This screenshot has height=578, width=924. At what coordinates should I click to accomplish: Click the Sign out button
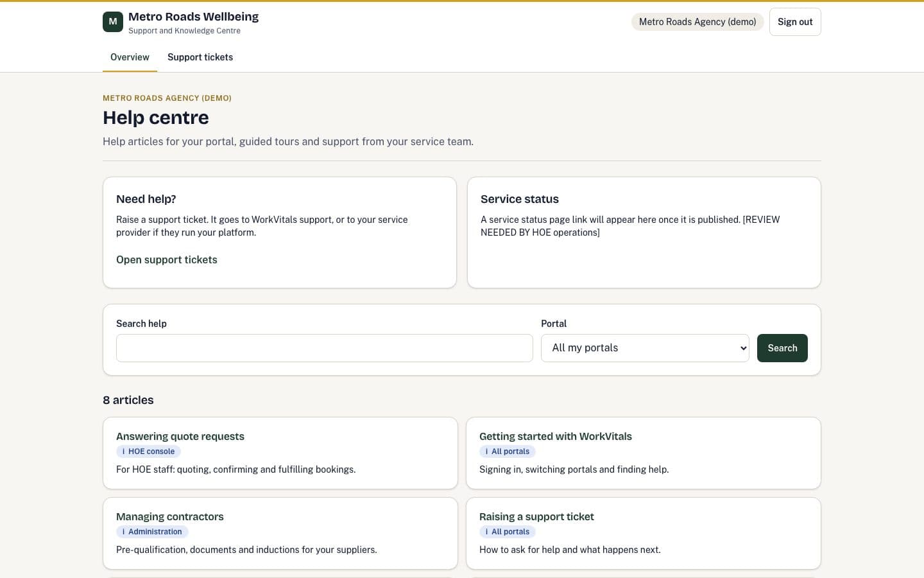795,22
